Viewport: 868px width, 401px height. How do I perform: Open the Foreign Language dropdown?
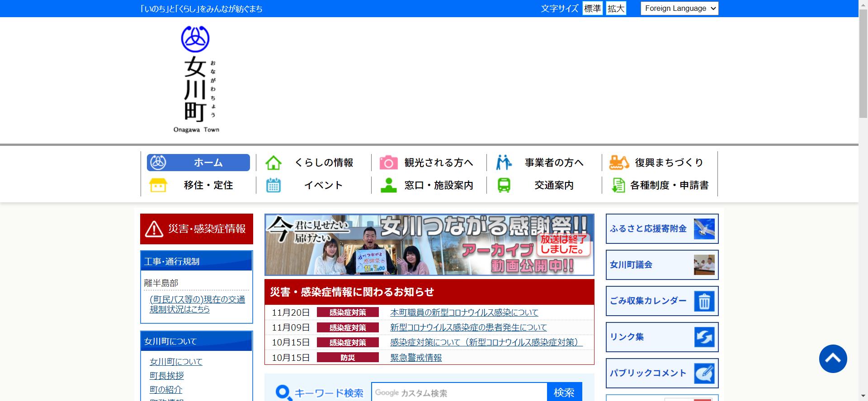[679, 9]
